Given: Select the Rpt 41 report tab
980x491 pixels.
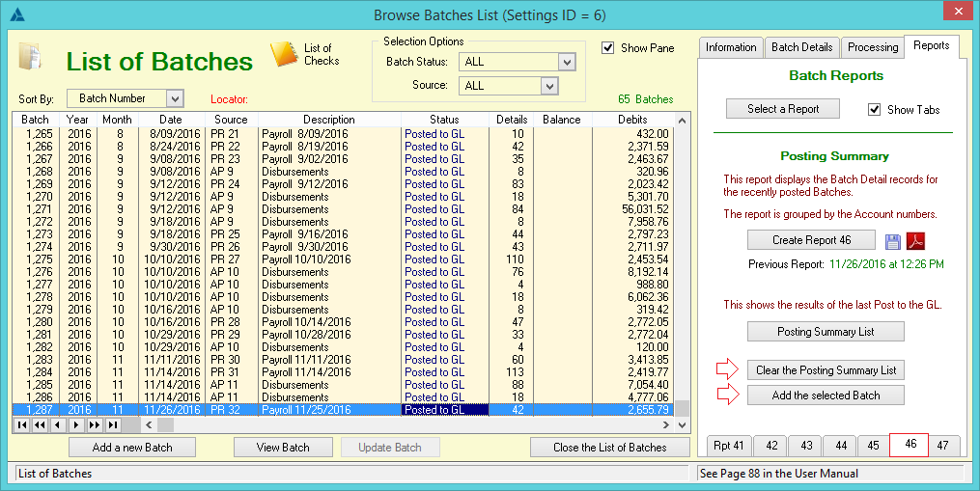Looking at the screenshot, I should (x=729, y=446).
